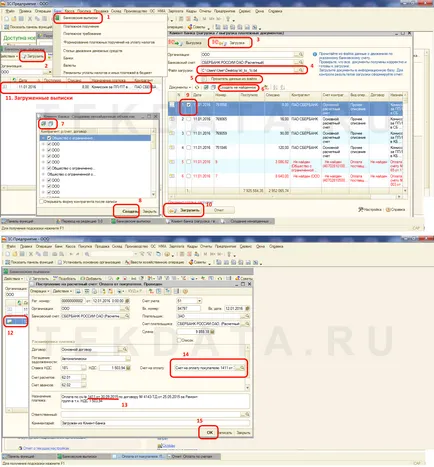434x467 pixels.
Task: Toggle the Список checkbox under Сумма
Action: [179, 340]
